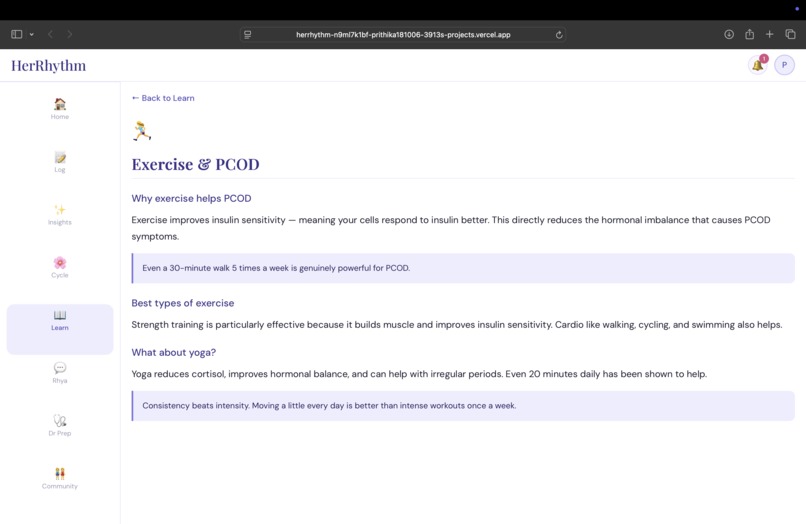Show the tab overview

click(x=790, y=34)
